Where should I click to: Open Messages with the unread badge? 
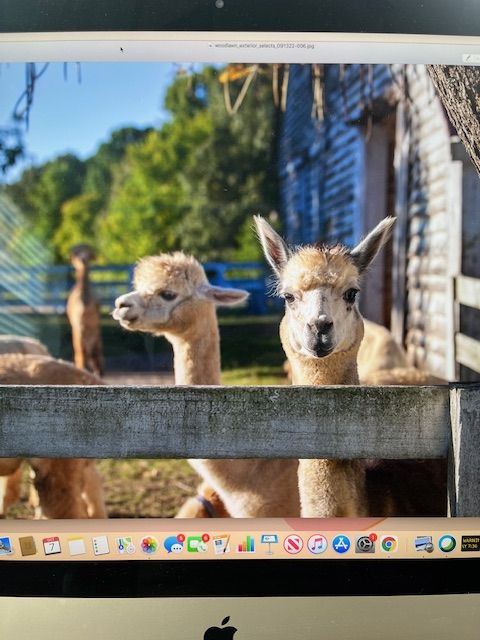[173, 544]
